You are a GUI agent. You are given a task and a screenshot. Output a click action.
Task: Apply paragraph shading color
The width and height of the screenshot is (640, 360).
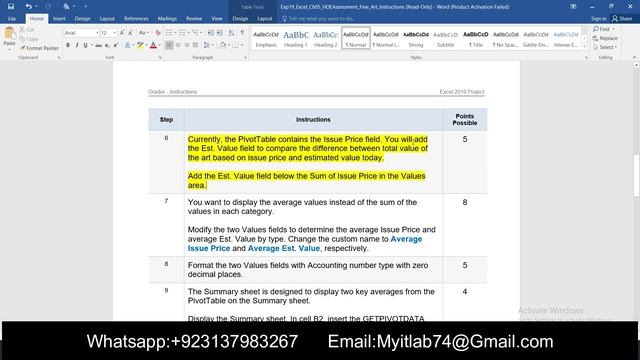coord(223,45)
